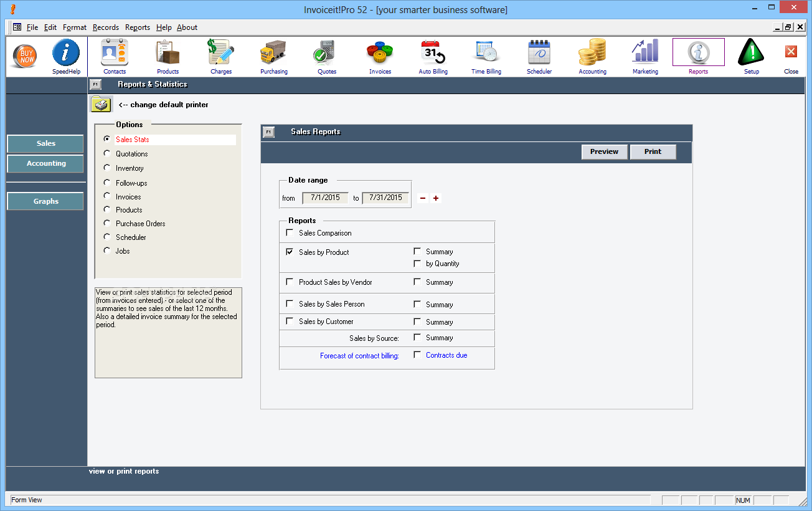Click the Forecast of contract billing link
This screenshot has width=812, height=511.
[359, 356]
